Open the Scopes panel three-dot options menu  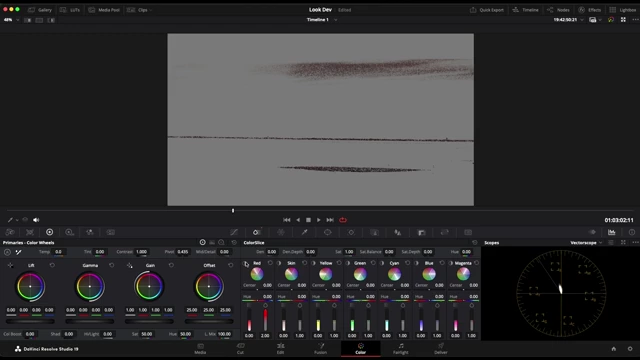635,242
